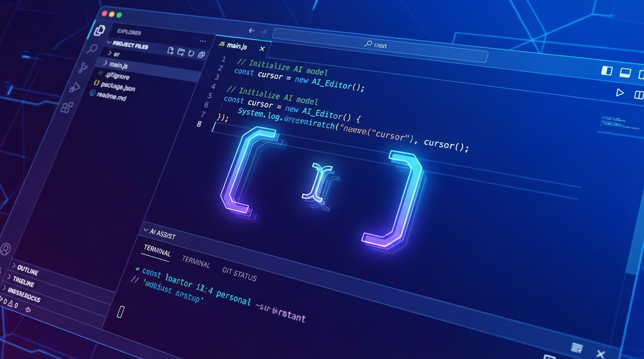The image size is (644, 359).
Task: Refresh the Project Files explorer
Action: [x=191, y=53]
